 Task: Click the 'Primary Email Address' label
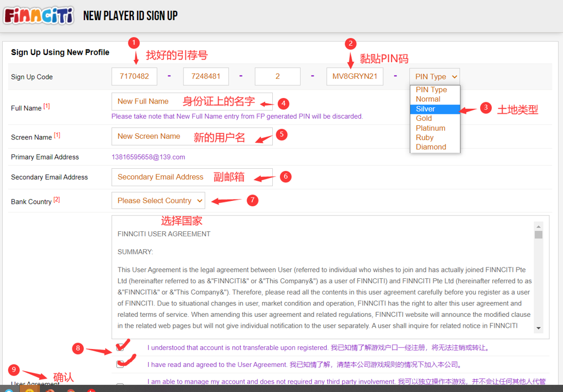click(x=45, y=157)
